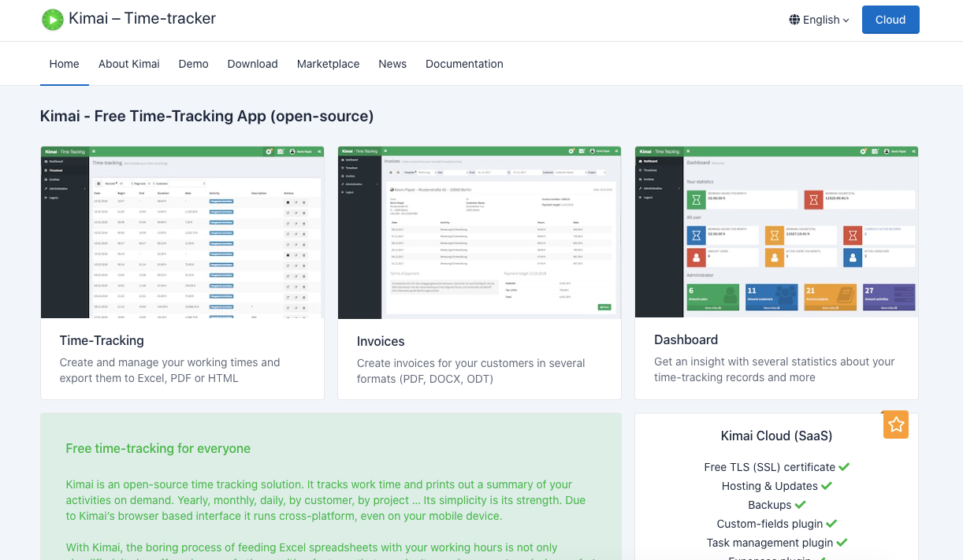Screen dimensions: 963x560
Task: Click the 'Task management plugin' text
Action: [x=770, y=543]
